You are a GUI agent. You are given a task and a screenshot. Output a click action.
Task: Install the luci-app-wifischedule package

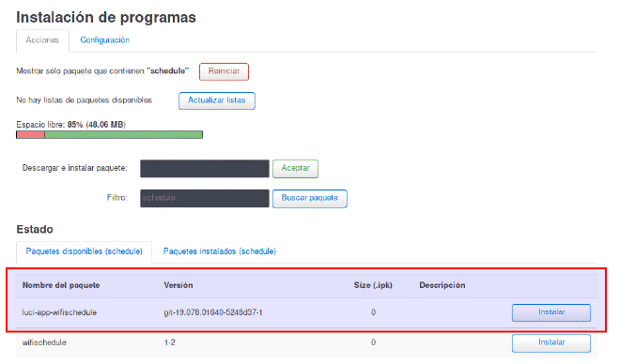pyautogui.click(x=551, y=312)
